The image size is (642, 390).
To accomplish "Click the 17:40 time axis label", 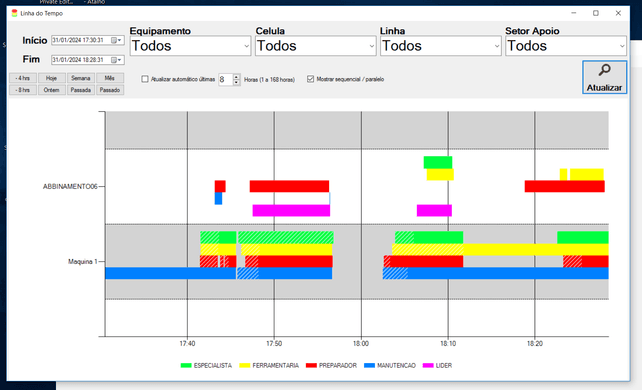I will 188,344.
